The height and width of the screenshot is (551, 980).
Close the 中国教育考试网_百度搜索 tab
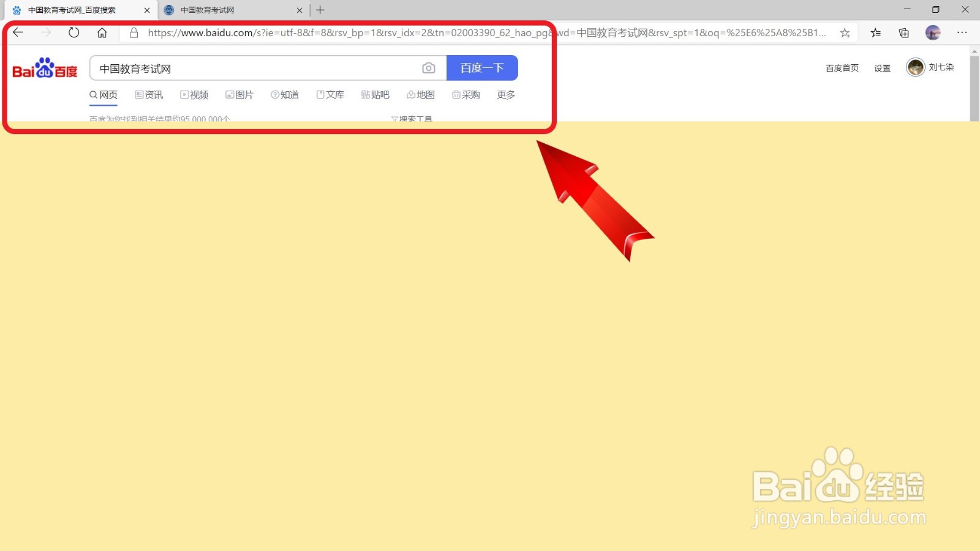click(147, 10)
